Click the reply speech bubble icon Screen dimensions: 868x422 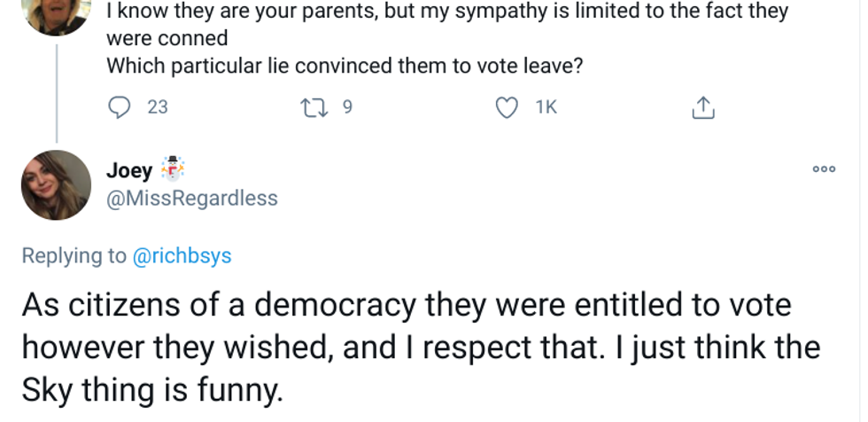tap(119, 107)
